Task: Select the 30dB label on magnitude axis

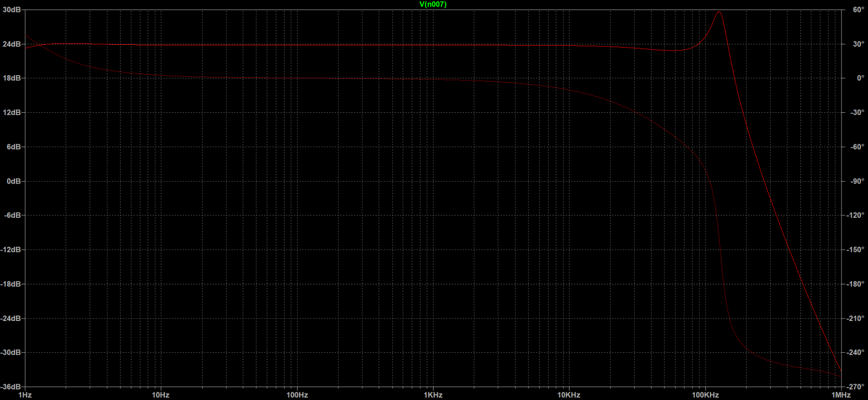Action: coord(12,10)
